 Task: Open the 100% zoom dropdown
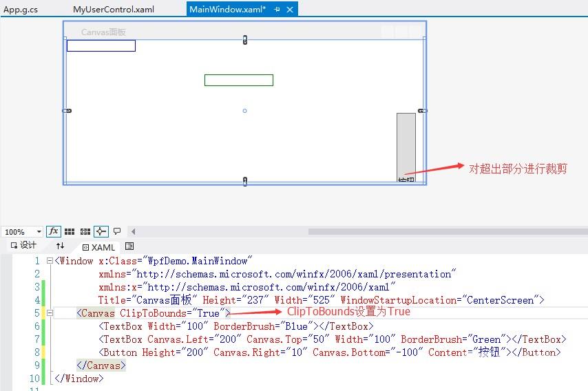(x=39, y=232)
